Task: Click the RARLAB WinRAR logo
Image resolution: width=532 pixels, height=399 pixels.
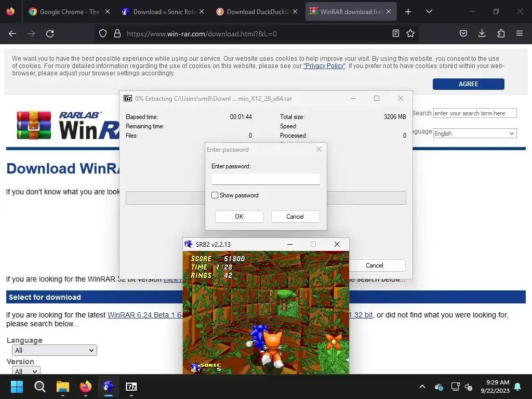Action: pyautogui.click(x=68, y=125)
